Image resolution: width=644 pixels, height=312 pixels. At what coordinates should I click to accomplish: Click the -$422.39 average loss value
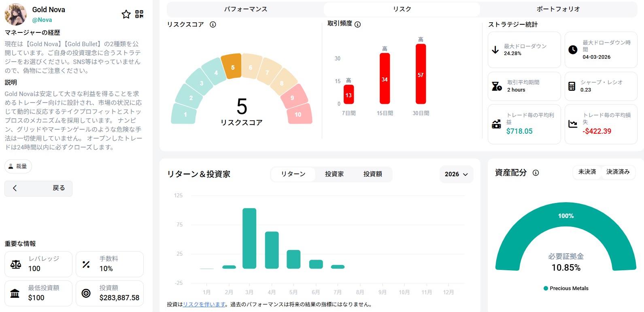coord(597,131)
